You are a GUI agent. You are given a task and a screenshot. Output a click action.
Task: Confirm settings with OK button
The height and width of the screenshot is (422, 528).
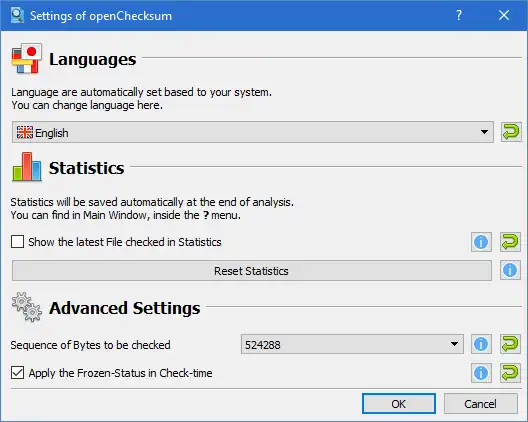pos(399,403)
